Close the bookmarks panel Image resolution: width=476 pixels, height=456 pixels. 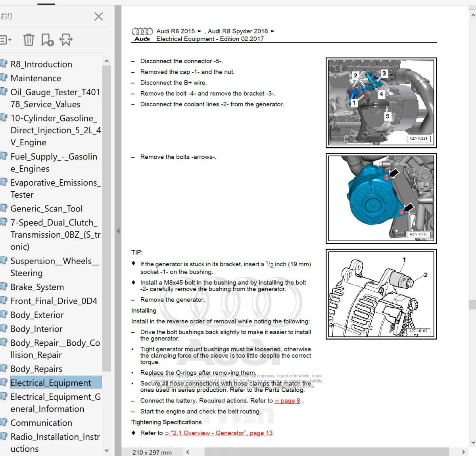coord(98,16)
